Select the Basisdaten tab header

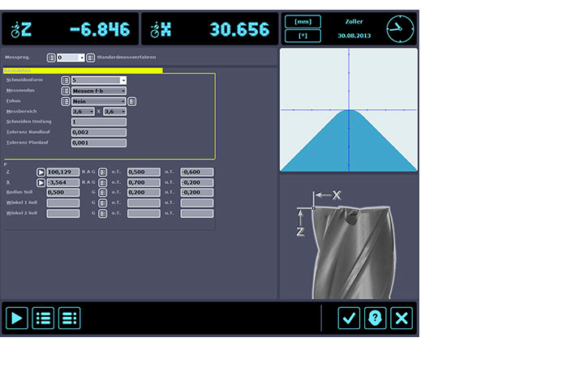point(83,71)
